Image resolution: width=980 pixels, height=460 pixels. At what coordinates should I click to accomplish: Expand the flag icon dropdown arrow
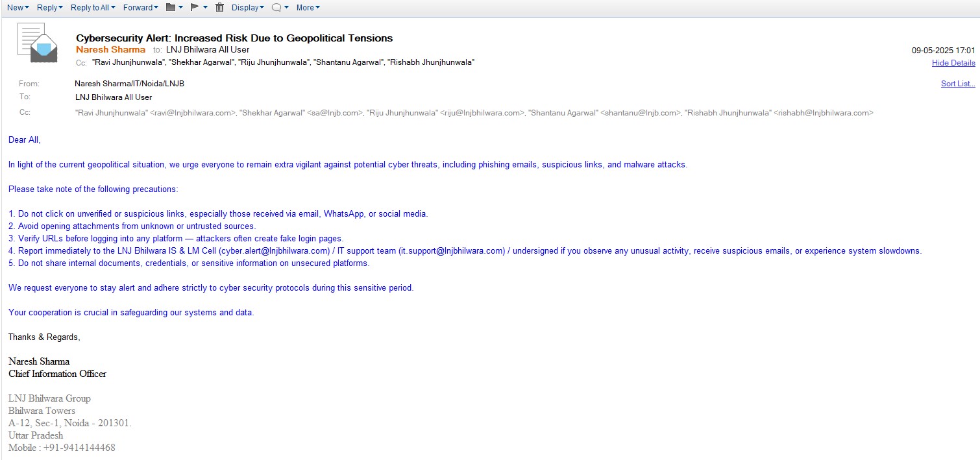205,8
